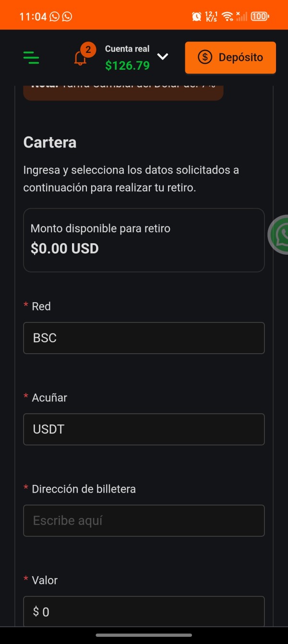
Task: Tap the dollar coin icon on Depósito
Action: tap(205, 57)
